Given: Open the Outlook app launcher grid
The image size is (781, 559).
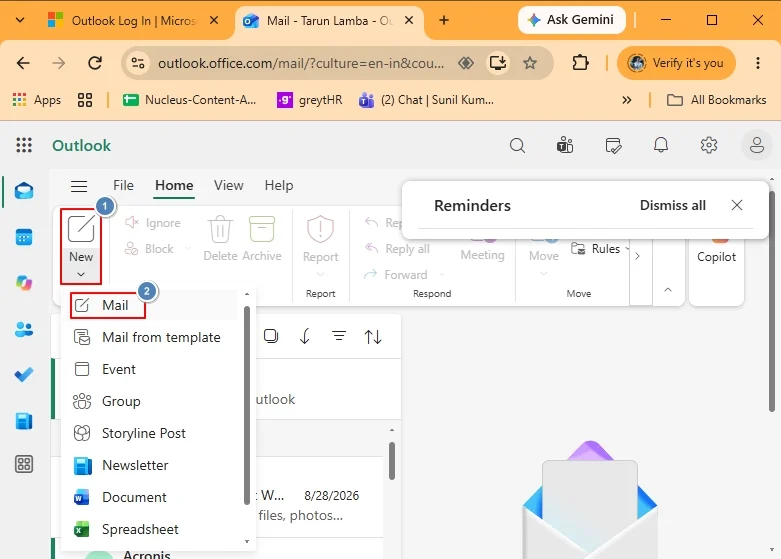Looking at the screenshot, I should [24, 145].
